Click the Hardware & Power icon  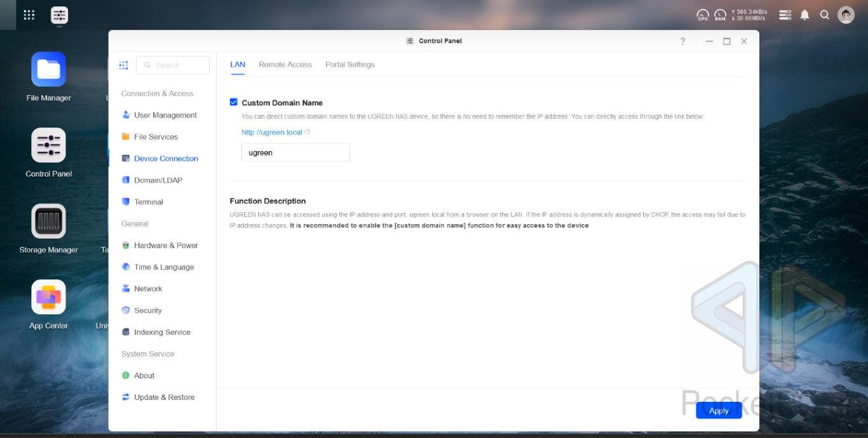126,245
